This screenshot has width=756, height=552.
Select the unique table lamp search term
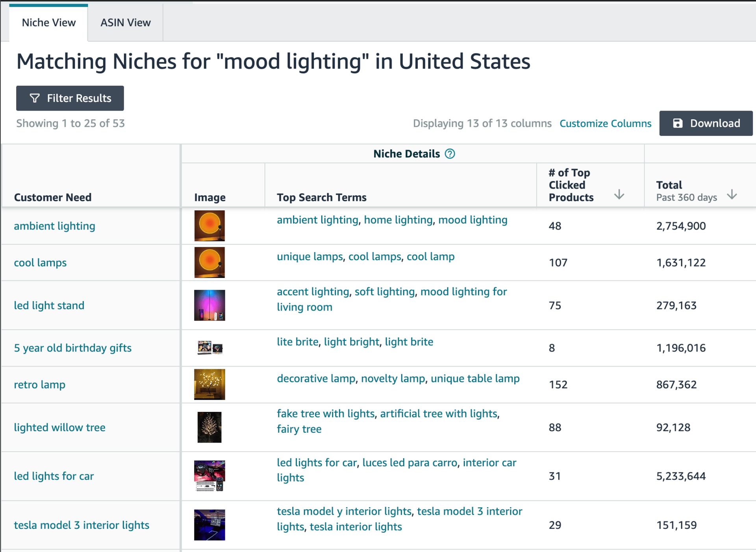(475, 379)
